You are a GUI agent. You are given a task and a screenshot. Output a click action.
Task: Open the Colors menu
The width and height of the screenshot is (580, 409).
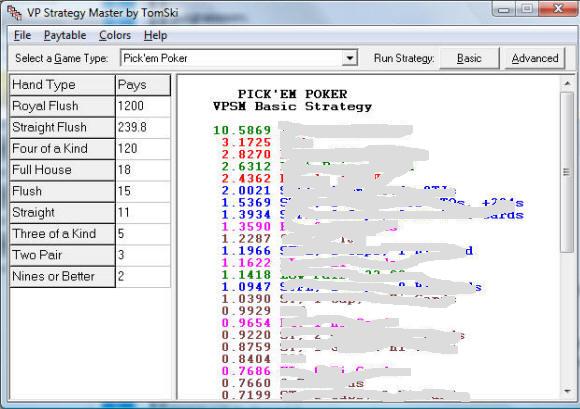click(x=115, y=35)
